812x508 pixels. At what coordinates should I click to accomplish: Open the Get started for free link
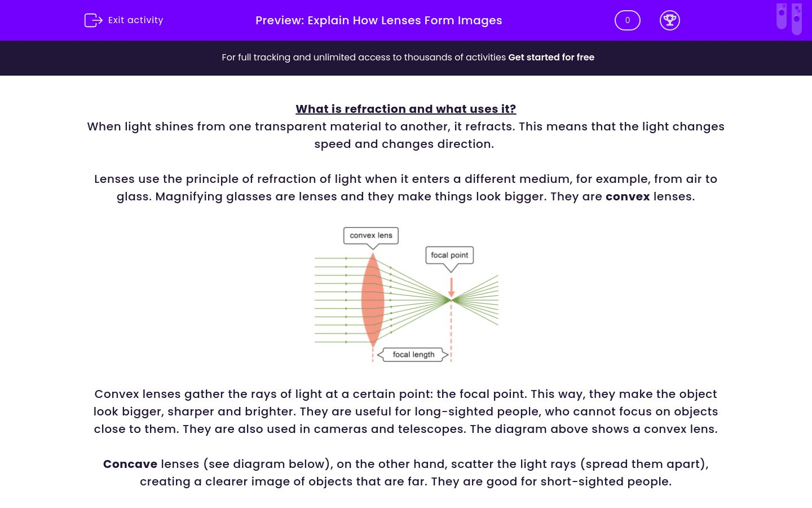[x=551, y=58]
